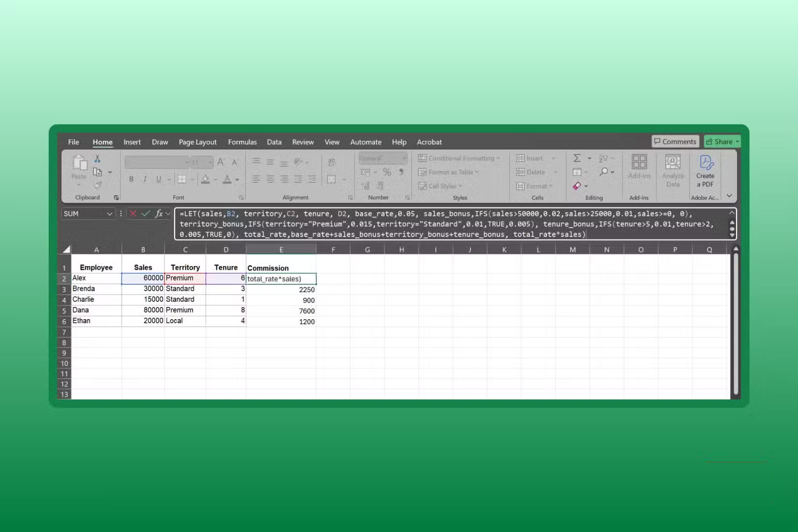Open the Conditional Formatting dropdown

458,158
